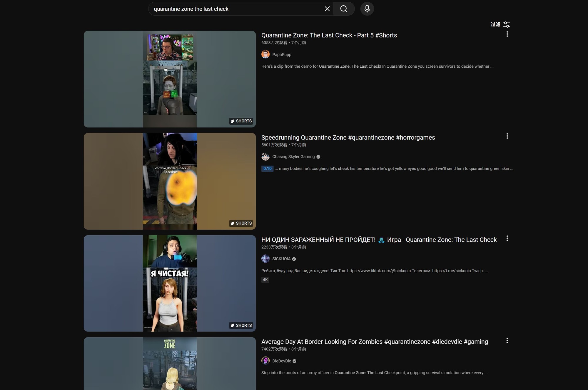Screen dimensions: 588x390
Task: Open more options for SICKUOIA video
Action: coord(507,239)
